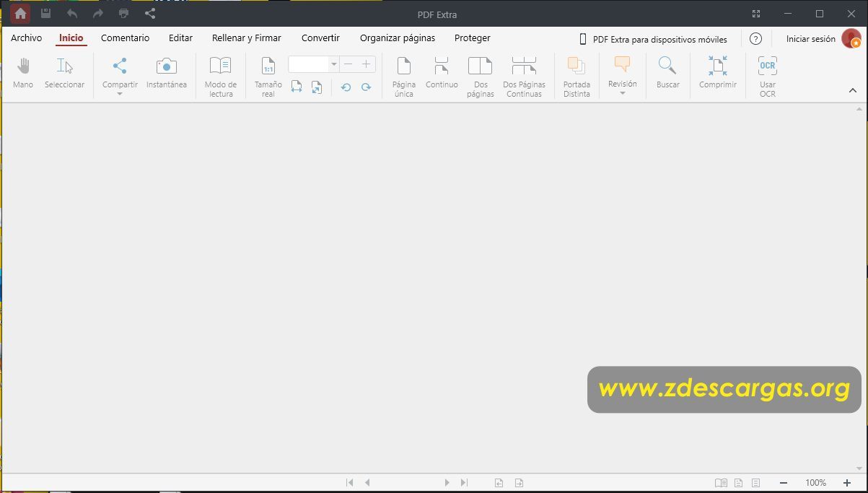Go to next page in status bar

coord(447,483)
